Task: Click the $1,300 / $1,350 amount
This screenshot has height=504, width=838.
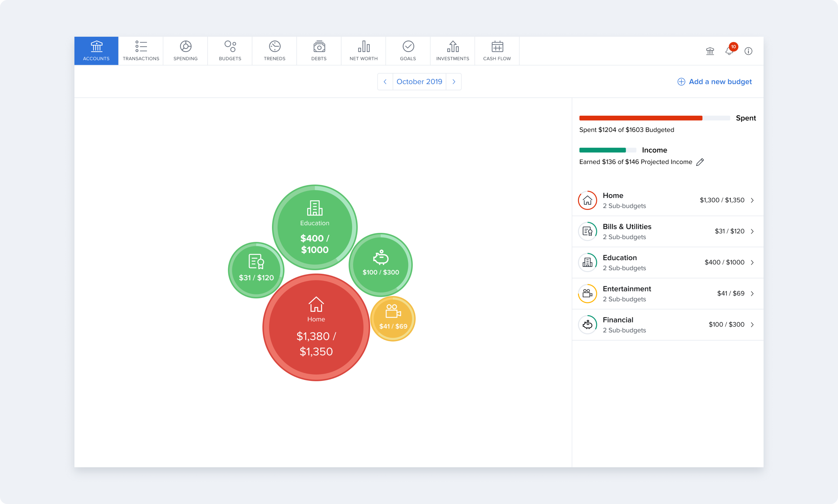Action: pos(722,200)
